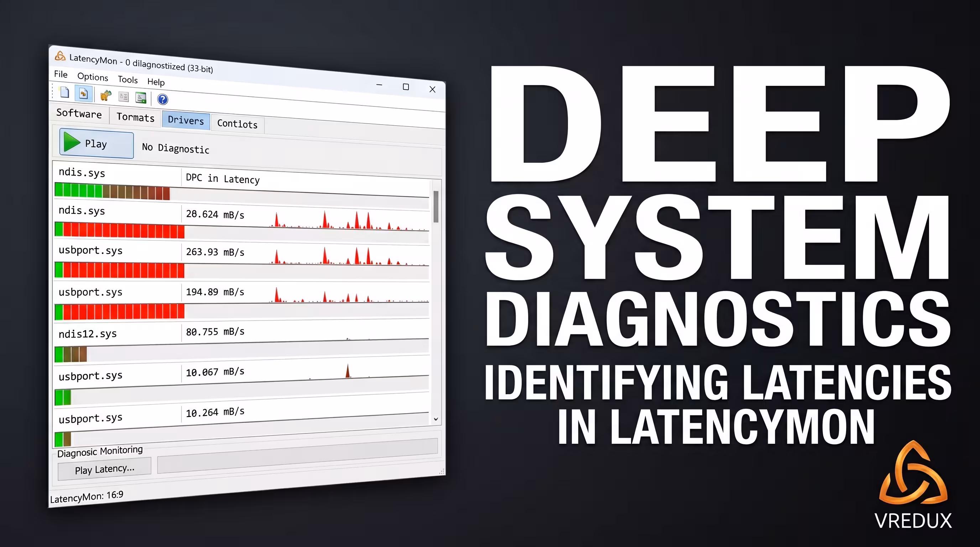Viewport: 980px width, 547px height.
Task: Click the LatencyMon: 16:9 status bar text
Action: (87, 497)
